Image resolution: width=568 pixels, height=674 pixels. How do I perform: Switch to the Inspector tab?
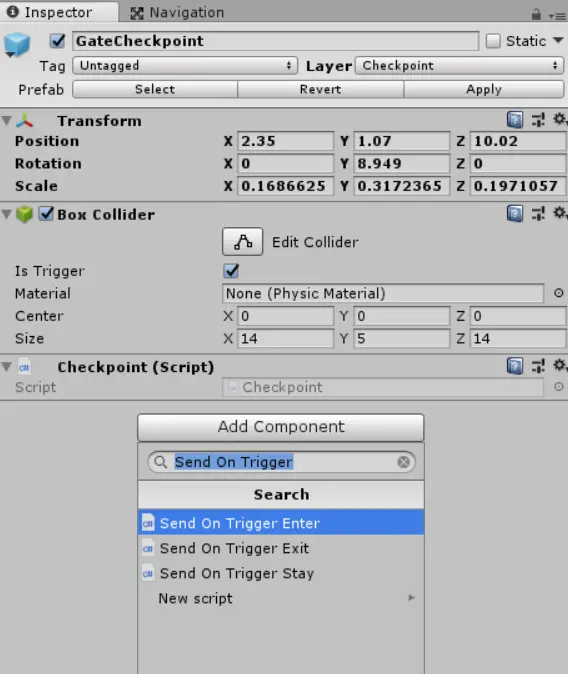59,12
